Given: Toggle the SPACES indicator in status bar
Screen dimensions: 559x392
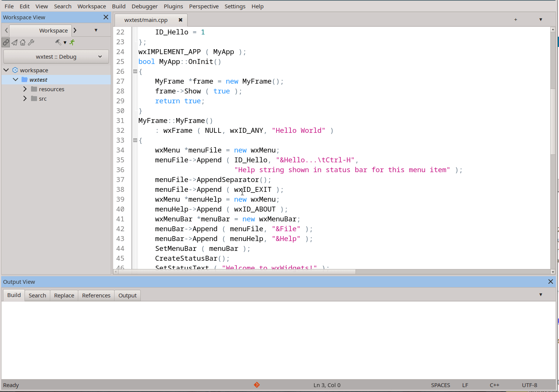Looking at the screenshot, I should 441,385.
